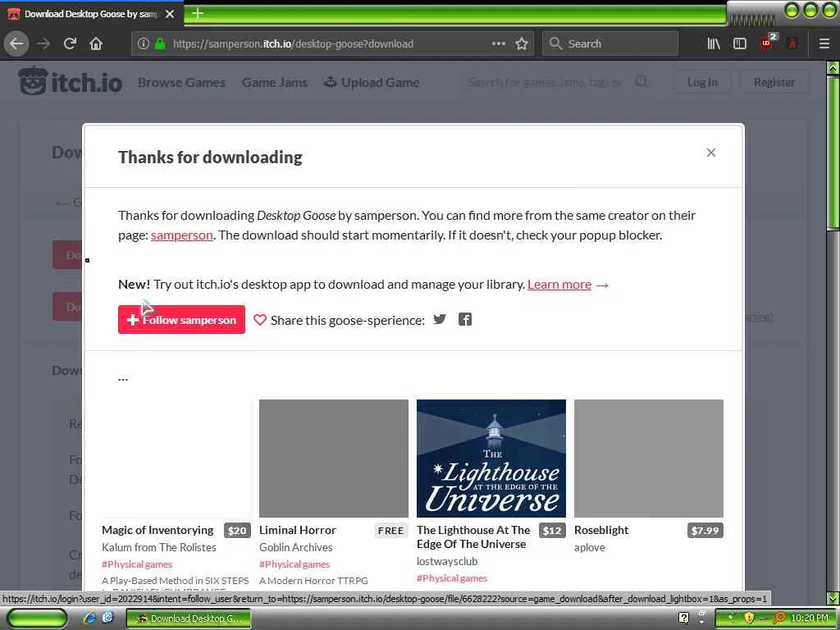Close the Download Desktop Goose tab
The height and width of the screenshot is (630, 840).
click(170, 14)
